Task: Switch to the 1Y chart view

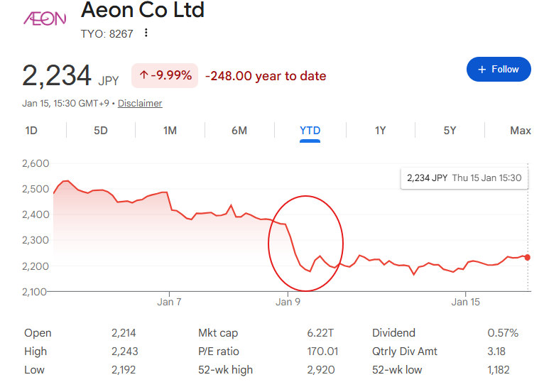Action: point(381,131)
